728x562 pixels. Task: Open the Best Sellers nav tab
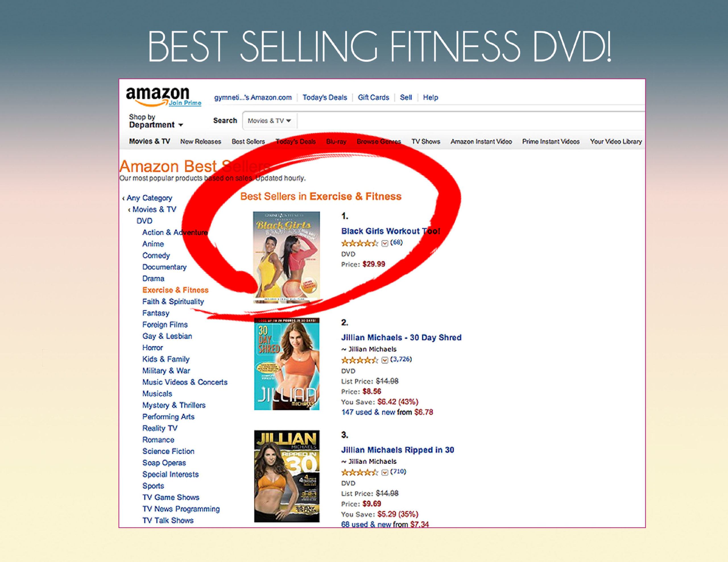click(248, 141)
